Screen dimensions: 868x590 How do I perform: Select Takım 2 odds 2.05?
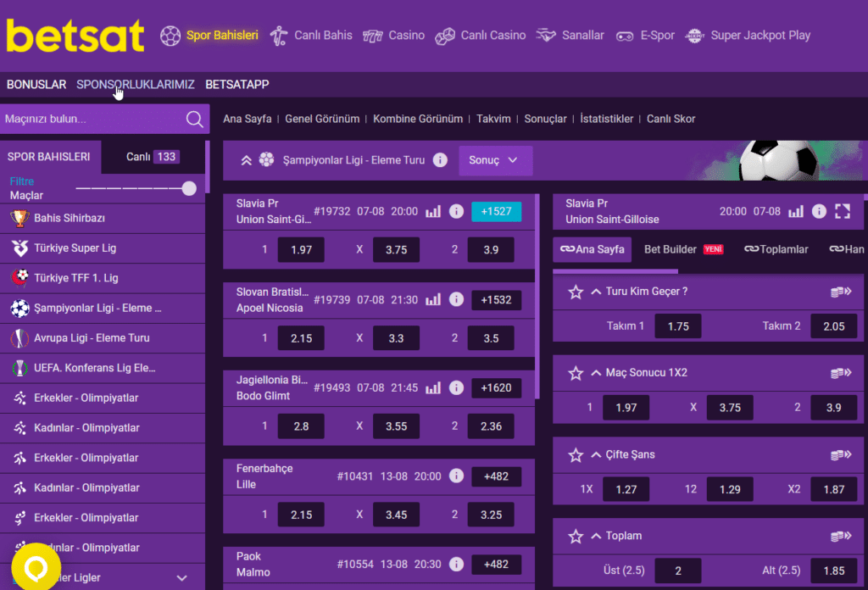(834, 326)
